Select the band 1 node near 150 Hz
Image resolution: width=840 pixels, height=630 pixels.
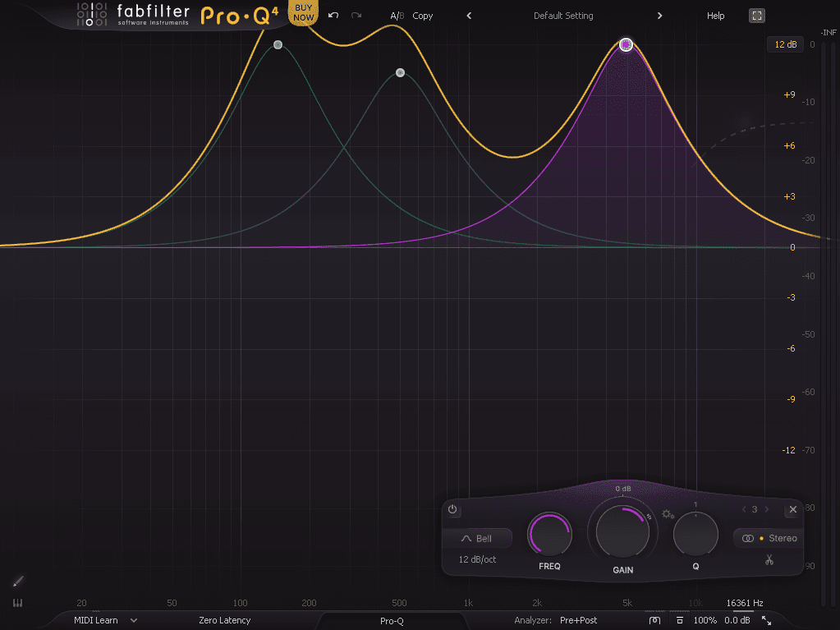(278, 45)
